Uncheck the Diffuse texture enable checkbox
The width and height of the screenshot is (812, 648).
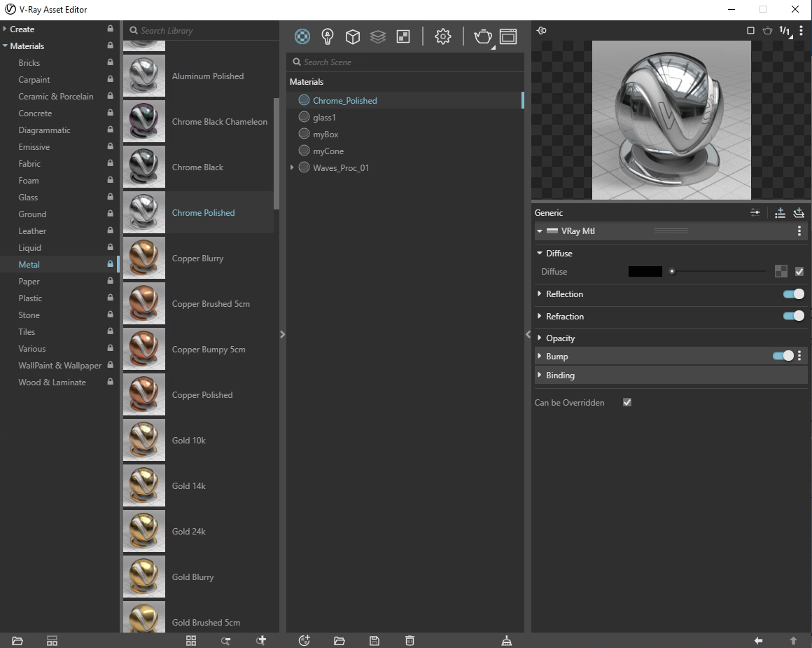799,271
